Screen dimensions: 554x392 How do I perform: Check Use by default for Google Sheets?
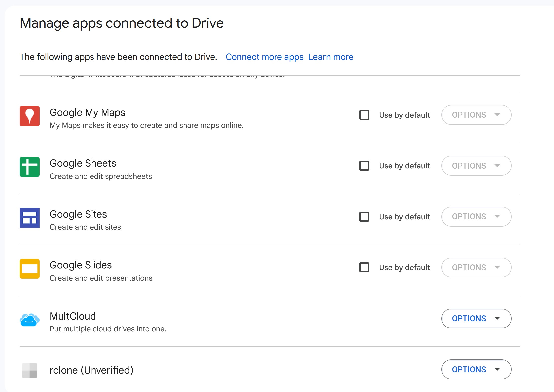tap(364, 166)
